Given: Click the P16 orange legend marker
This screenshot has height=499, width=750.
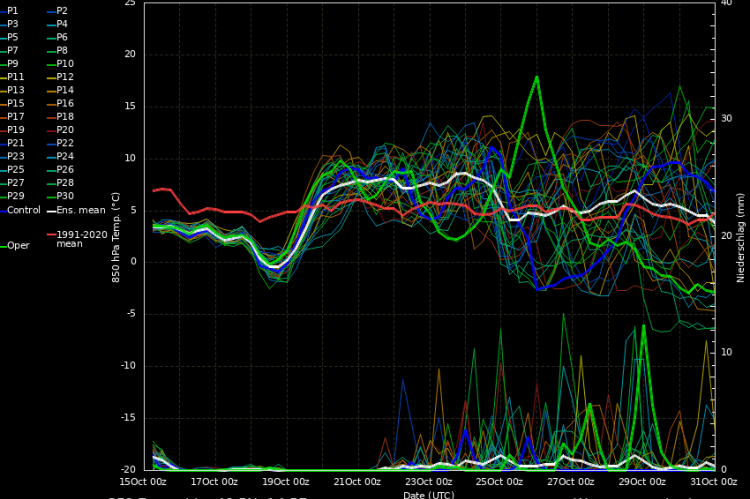Looking at the screenshot, I should tap(51, 103).
